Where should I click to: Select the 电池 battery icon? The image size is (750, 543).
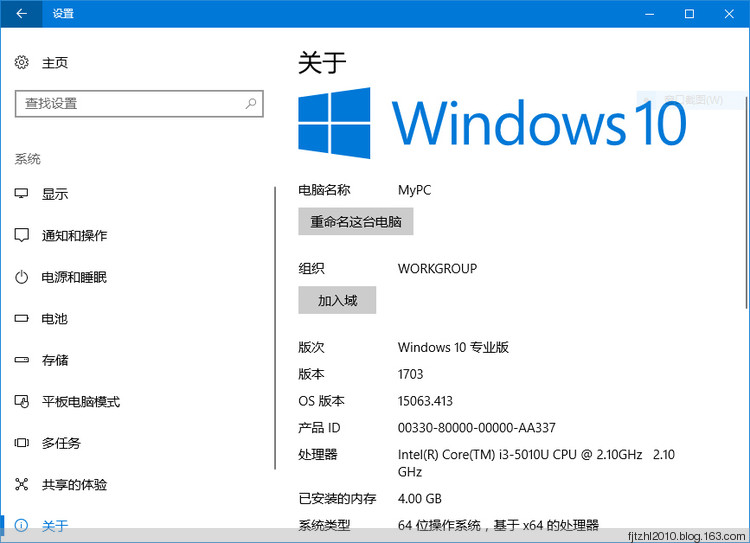click(x=22, y=319)
